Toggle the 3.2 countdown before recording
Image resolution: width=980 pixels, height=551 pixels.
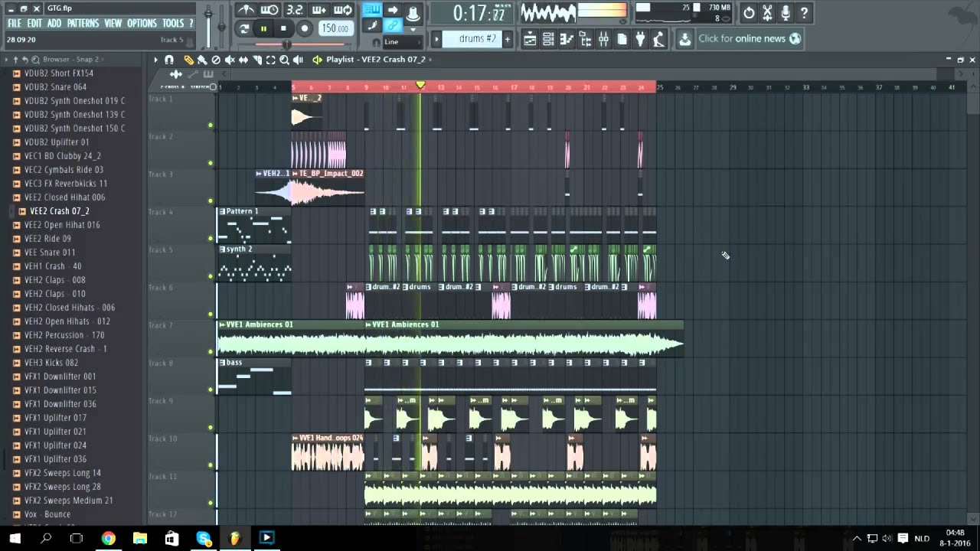click(294, 10)
